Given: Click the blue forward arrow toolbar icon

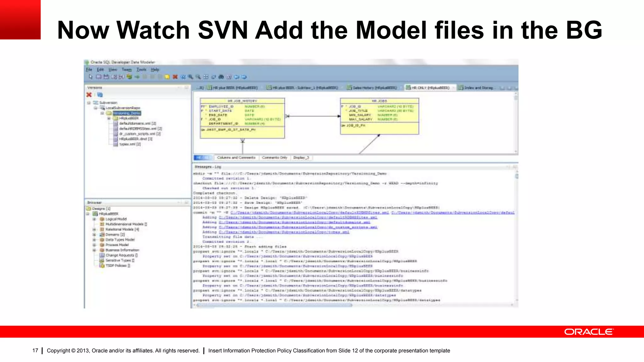Looking at the screenshot, I should click(244, 77).
